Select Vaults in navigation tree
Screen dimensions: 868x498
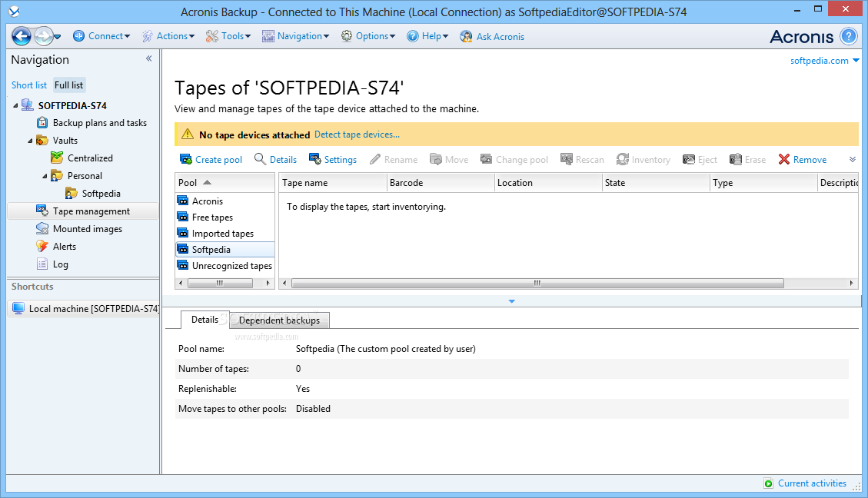pos(65,141)
